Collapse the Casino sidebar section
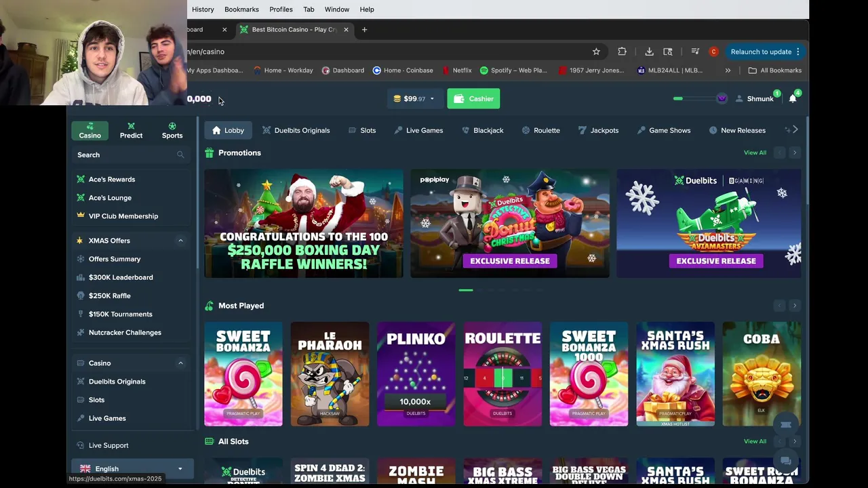Screen dimensions: 868x488 [180, 363]
